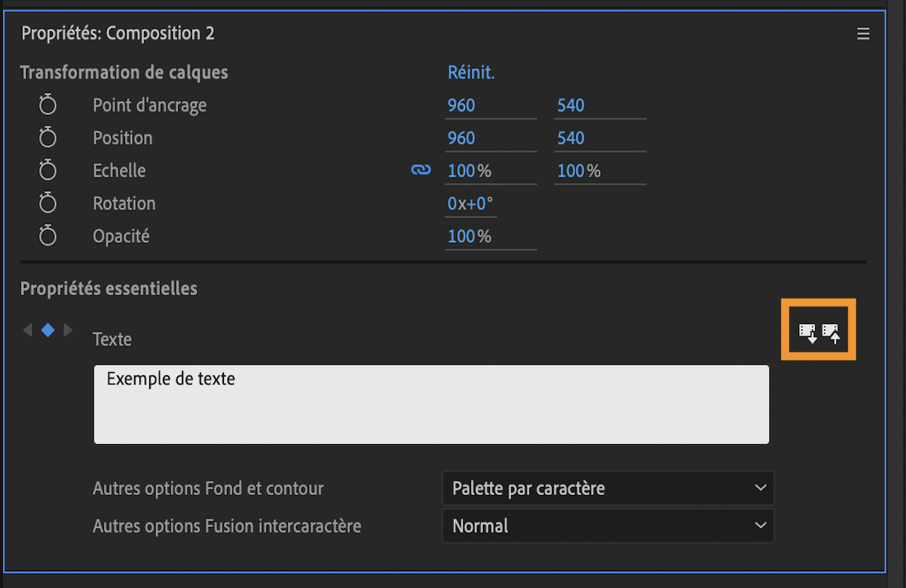
Task: Click the Point d'ancrage Y value 540
Action: [x=571, y=105]
